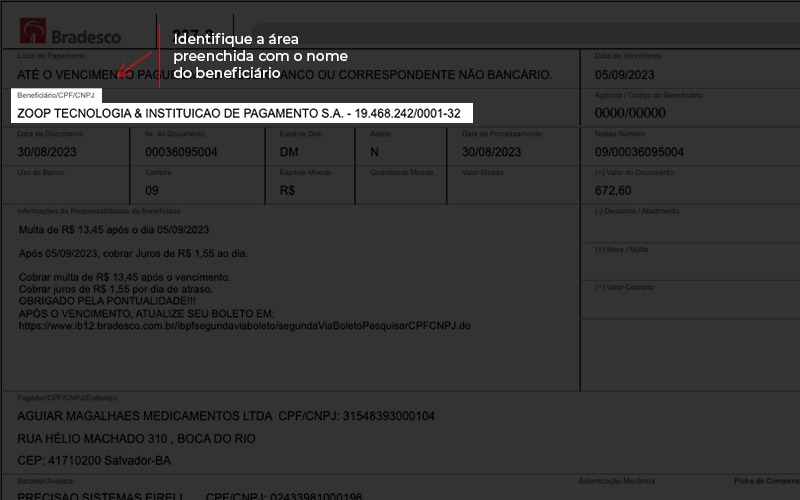Click the payer address RUA HÉLIO MACHADO 310
Viewport: 800px width, 500px height.
pos(93,439)
